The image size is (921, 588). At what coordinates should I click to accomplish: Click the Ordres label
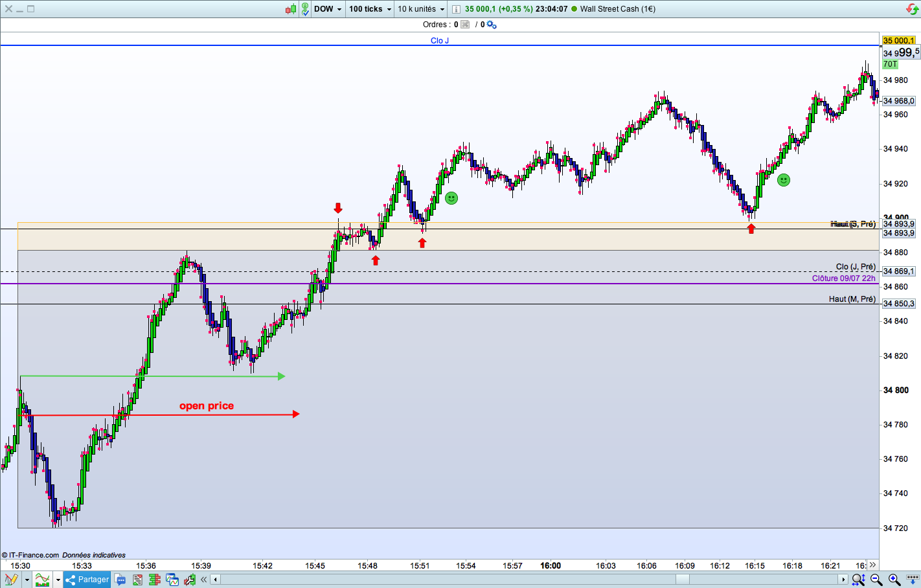click(x=435, y=25)
